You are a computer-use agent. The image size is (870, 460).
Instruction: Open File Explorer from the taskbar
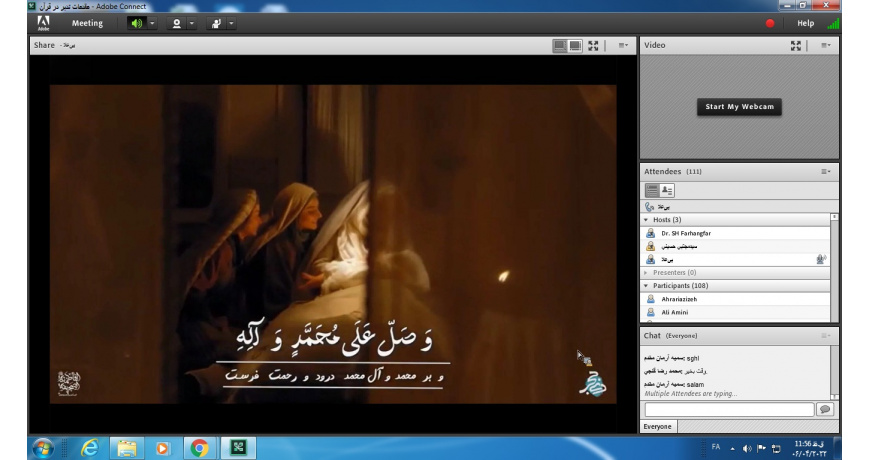(127, 448)
